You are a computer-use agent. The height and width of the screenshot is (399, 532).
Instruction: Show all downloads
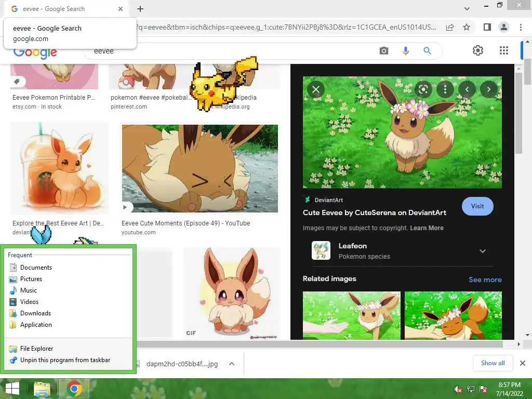tap(493, 363)
